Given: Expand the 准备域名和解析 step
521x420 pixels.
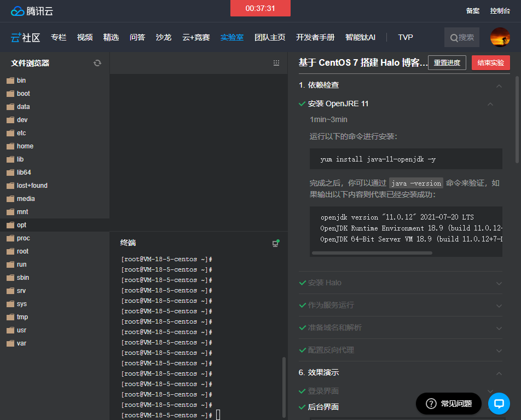Looking at the screenshot, I should [499, 328].
